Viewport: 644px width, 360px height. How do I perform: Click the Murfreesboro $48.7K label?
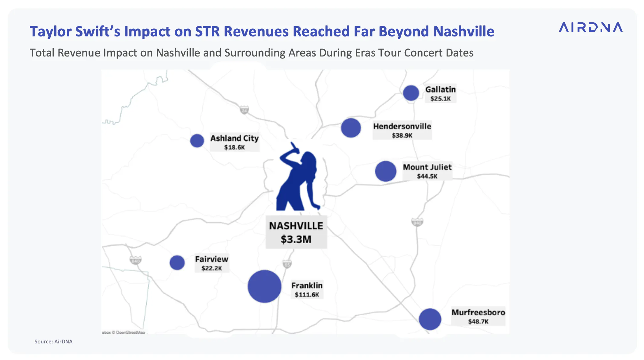point(478,316)
